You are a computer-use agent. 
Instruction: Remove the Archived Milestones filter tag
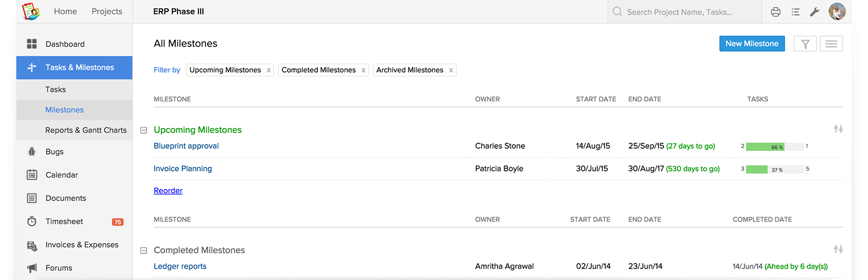[451, 71]
